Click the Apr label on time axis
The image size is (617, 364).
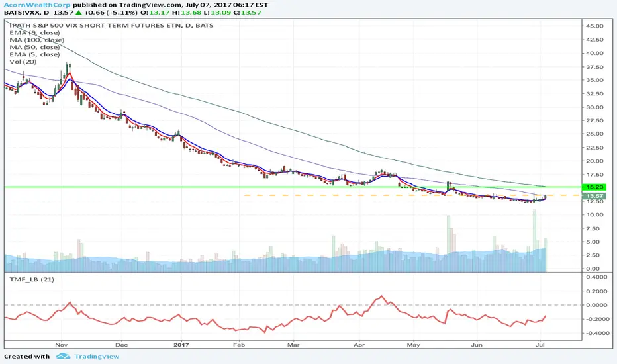pyautogui.click(x=359, y=345)
